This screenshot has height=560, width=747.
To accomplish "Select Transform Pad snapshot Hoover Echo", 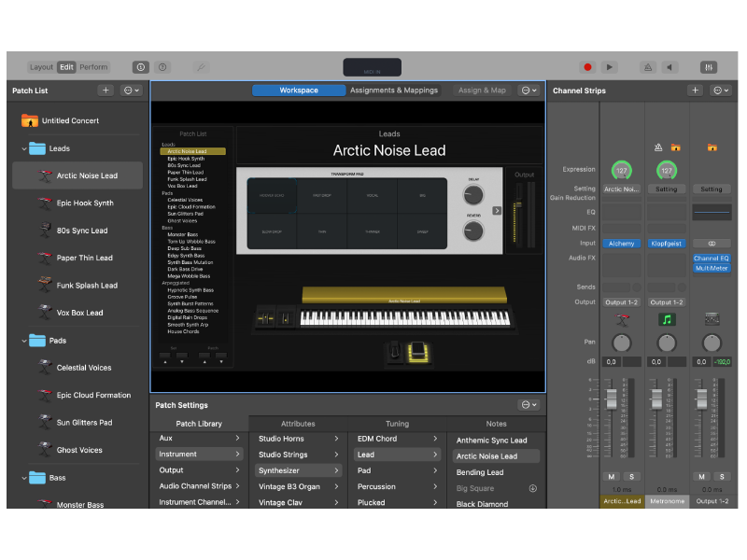I will tap(272, 195).
